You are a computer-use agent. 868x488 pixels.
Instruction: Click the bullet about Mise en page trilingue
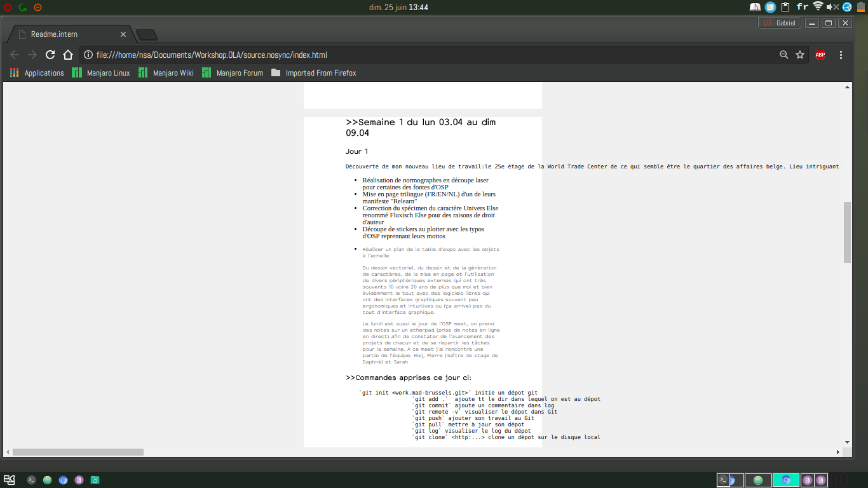tap(429, 198)
